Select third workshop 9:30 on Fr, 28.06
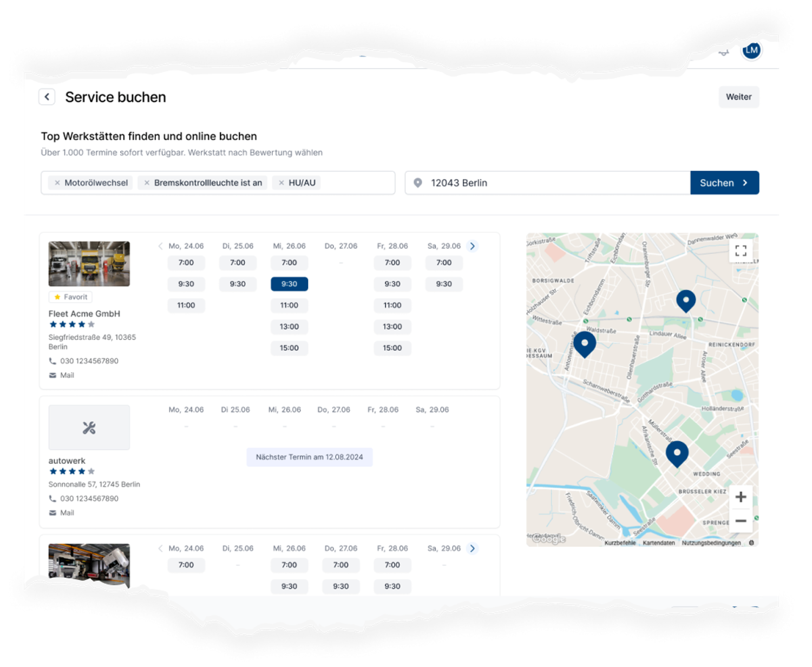This screenshot has width=812, height=667. pos(392,586)
